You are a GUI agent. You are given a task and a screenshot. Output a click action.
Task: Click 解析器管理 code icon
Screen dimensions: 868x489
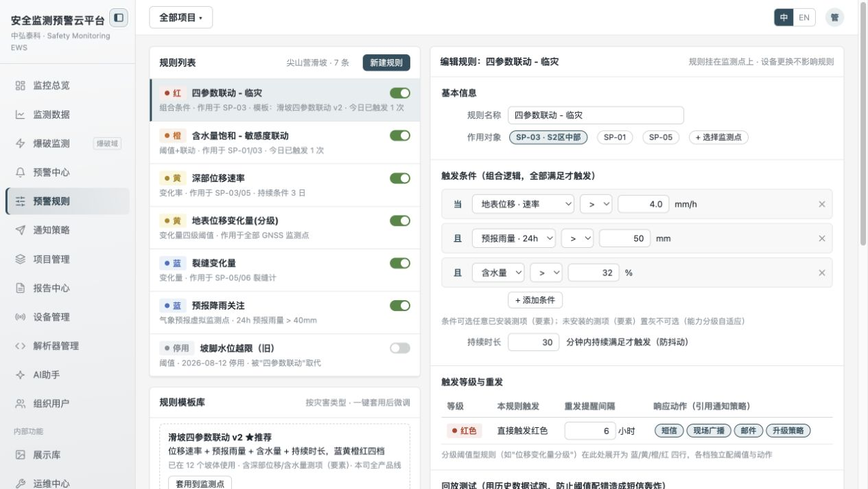(21, 346)
